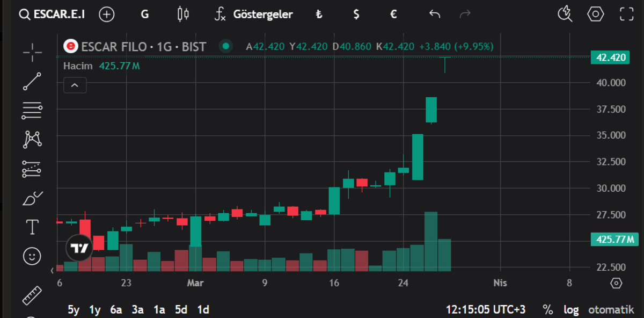Select the ruler measure tool
The width and height of the screenshot is (644, 318).
pos(32,295)
